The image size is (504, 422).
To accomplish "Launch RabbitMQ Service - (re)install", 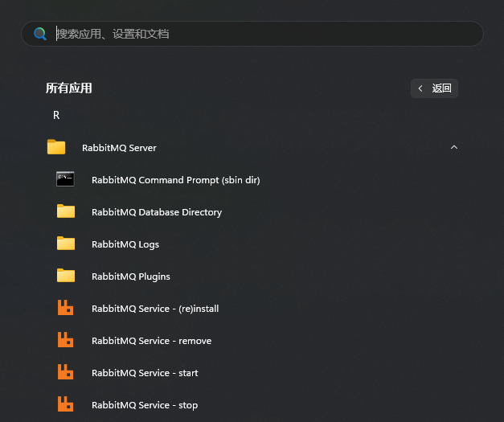I will [x=155, y=309].
